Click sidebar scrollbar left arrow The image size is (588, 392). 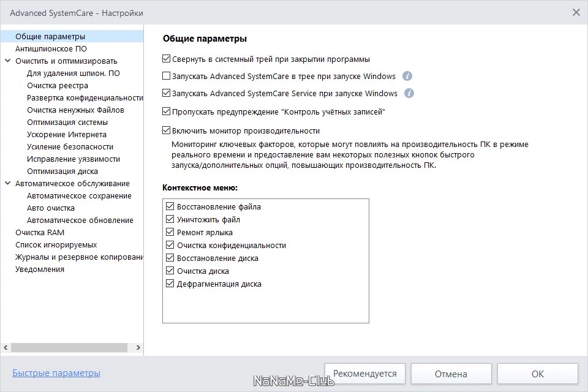pyautogui.click(x=6, y=348)
